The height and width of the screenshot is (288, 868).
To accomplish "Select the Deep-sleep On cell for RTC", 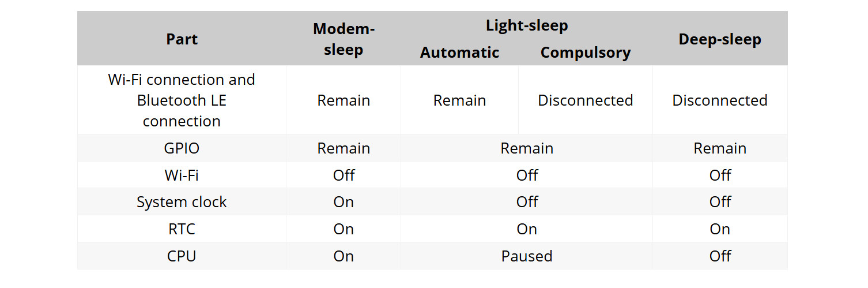I will tap(720, 229).
